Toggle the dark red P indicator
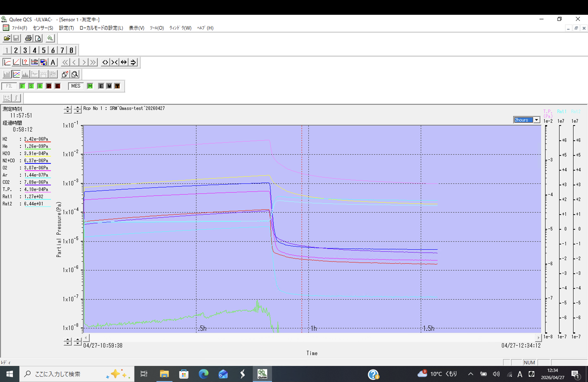588x382 pixels. [x=49, y=86]
